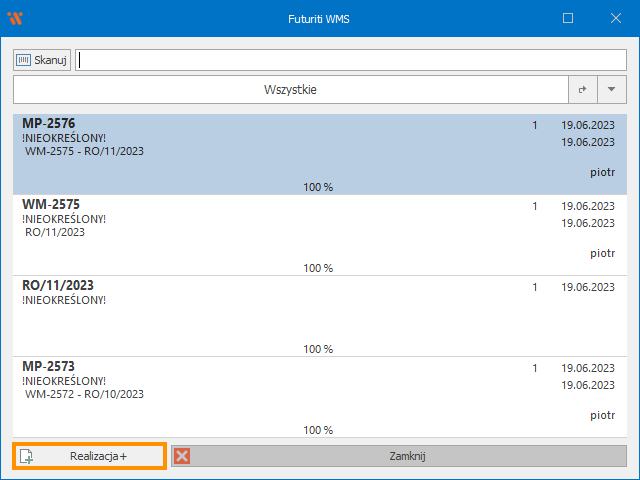The image size is (640, 480).
Task: Click the red X icon on Zamknij
Action: pyautogui.click(x=182, y=456)
